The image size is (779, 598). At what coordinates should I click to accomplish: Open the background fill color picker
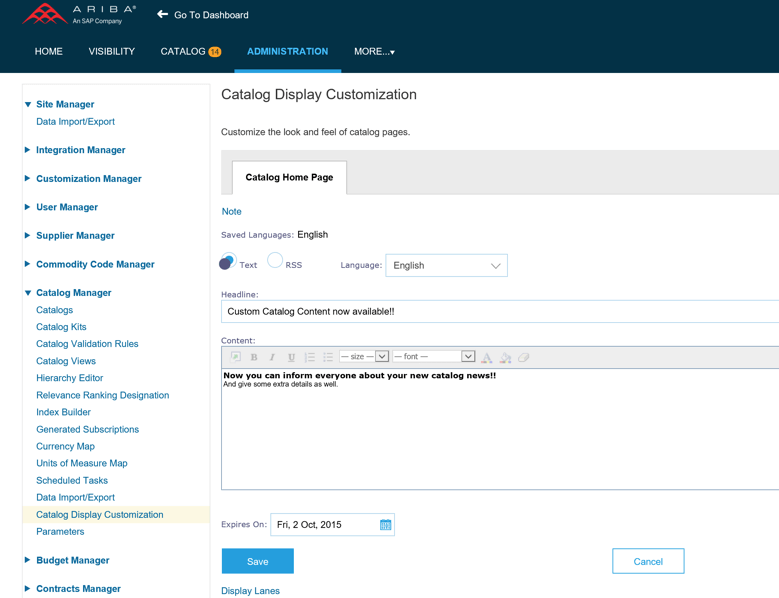tap(505, 357)
